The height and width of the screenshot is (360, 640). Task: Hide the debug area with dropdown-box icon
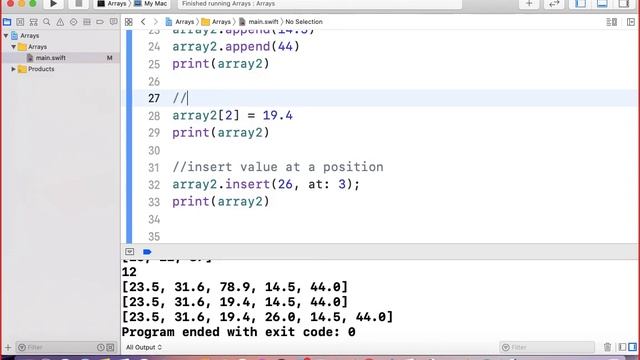tap(129, 252)
